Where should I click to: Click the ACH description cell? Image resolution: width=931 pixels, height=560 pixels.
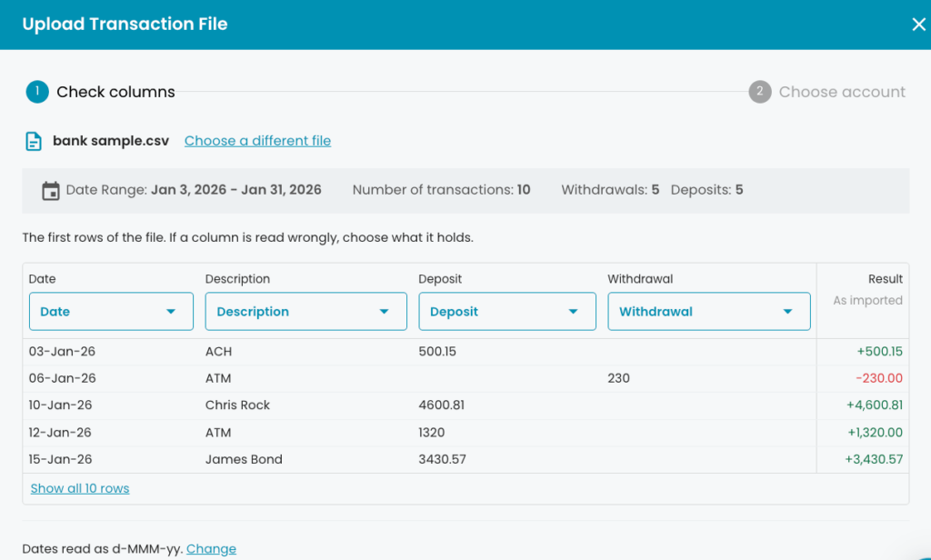(218, 352)
